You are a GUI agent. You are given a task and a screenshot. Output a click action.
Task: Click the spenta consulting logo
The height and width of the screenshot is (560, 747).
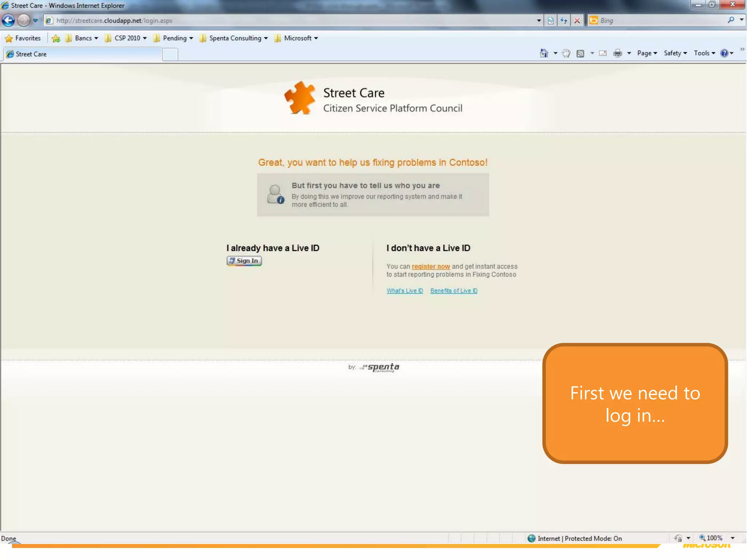coord(379,367)
